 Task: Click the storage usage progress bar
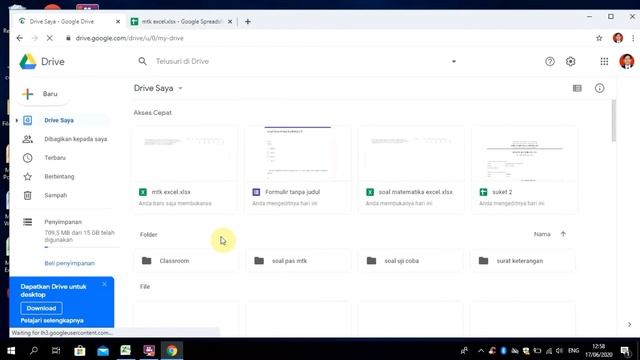(82, 247)
